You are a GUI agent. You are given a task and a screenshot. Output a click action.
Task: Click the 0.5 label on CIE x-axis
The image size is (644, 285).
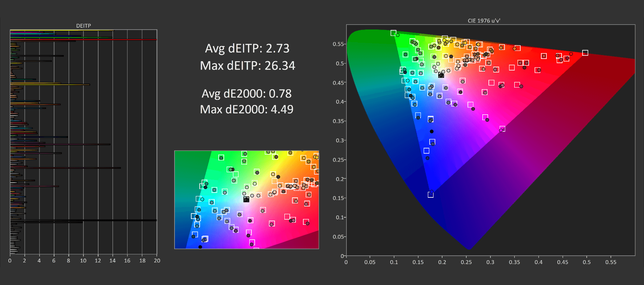tap(586, 262)
